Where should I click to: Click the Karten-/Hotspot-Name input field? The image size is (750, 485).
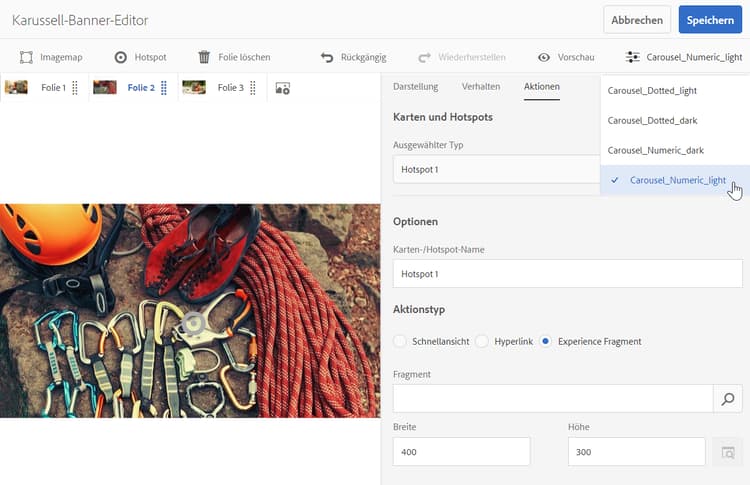point(568,274)
